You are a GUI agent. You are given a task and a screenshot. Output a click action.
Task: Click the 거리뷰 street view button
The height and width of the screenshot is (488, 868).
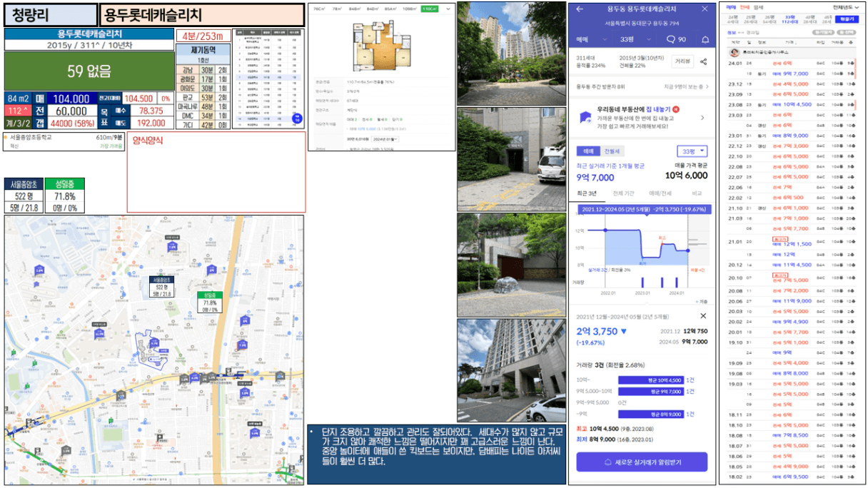click(x=682, y=62)
